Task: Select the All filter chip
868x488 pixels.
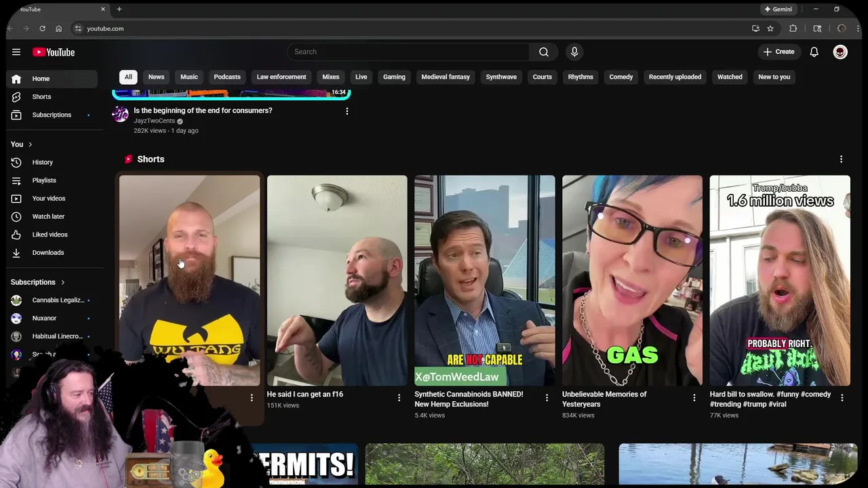Action: click(x=128, y=77)
